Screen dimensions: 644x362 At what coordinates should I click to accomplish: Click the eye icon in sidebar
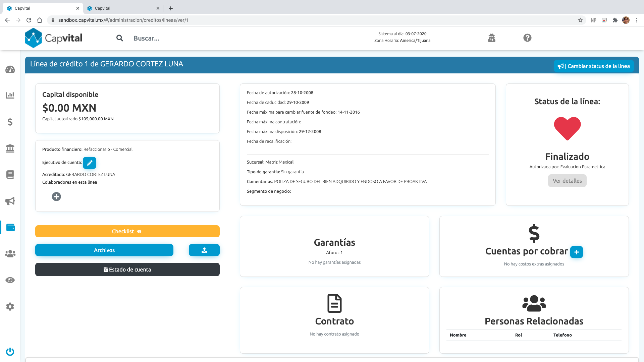click(10, 280)
